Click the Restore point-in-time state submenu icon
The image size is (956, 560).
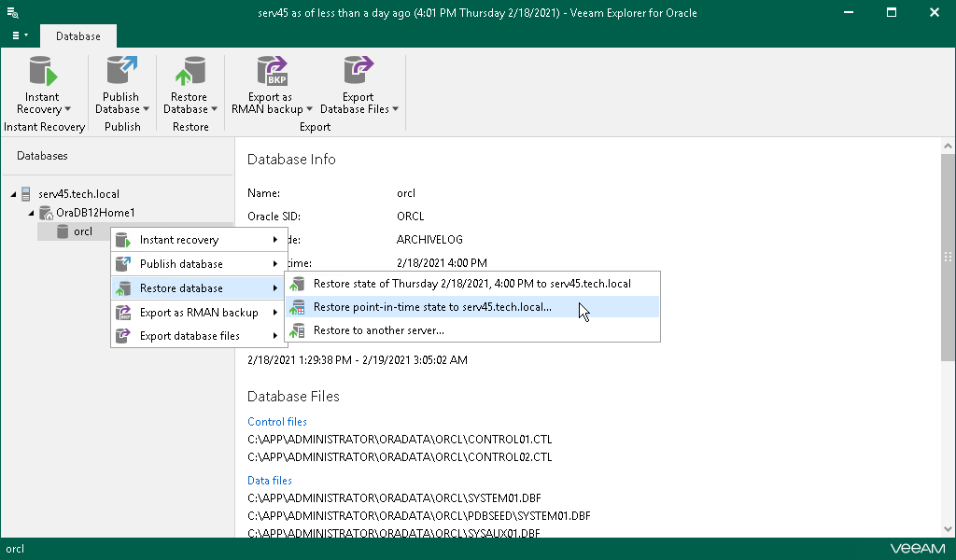(x=297, y=307)
